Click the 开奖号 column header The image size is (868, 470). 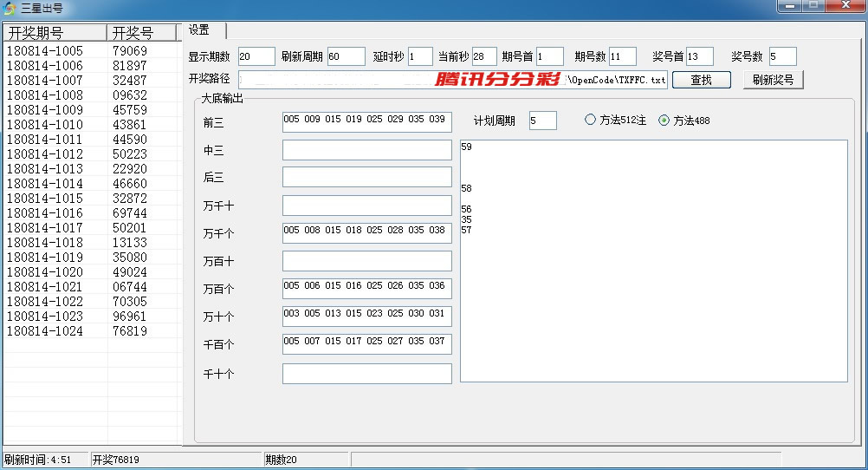141,33
